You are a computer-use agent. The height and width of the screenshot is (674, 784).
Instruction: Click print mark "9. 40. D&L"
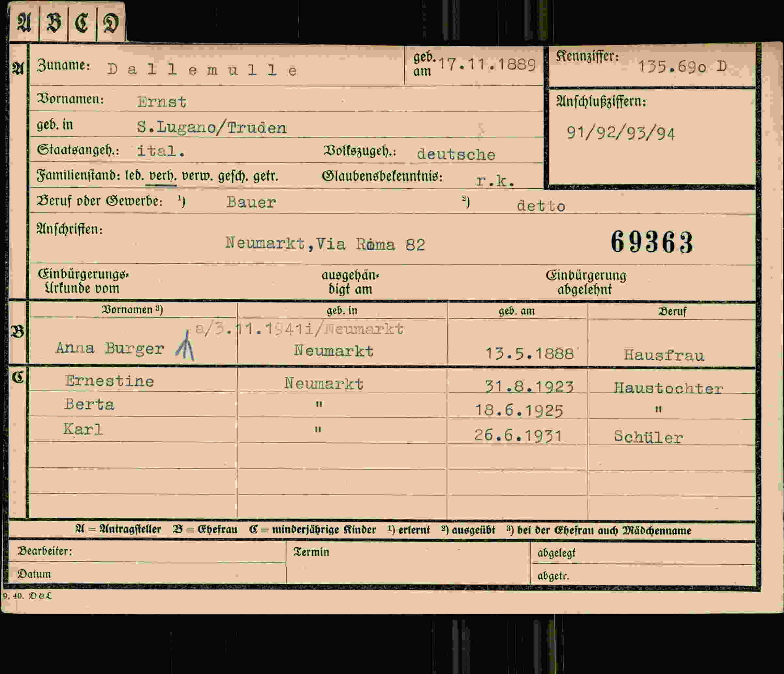(x=27, y=596)
